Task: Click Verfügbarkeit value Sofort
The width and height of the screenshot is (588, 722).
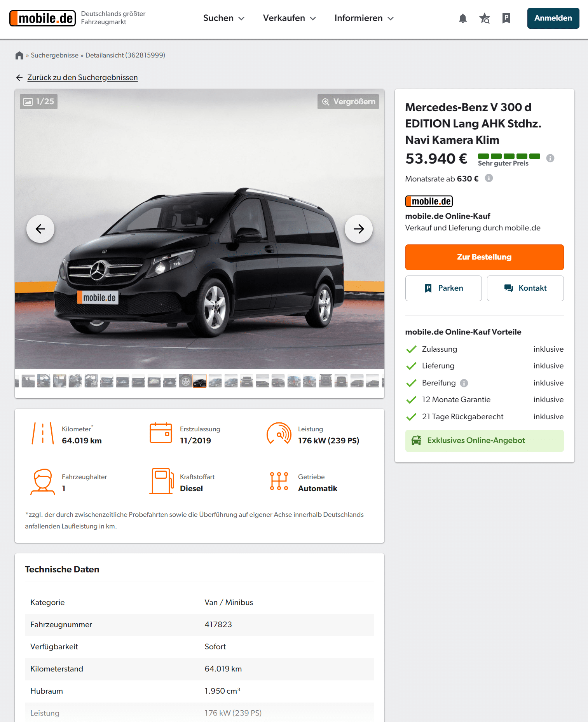Action: pos(215,647)
